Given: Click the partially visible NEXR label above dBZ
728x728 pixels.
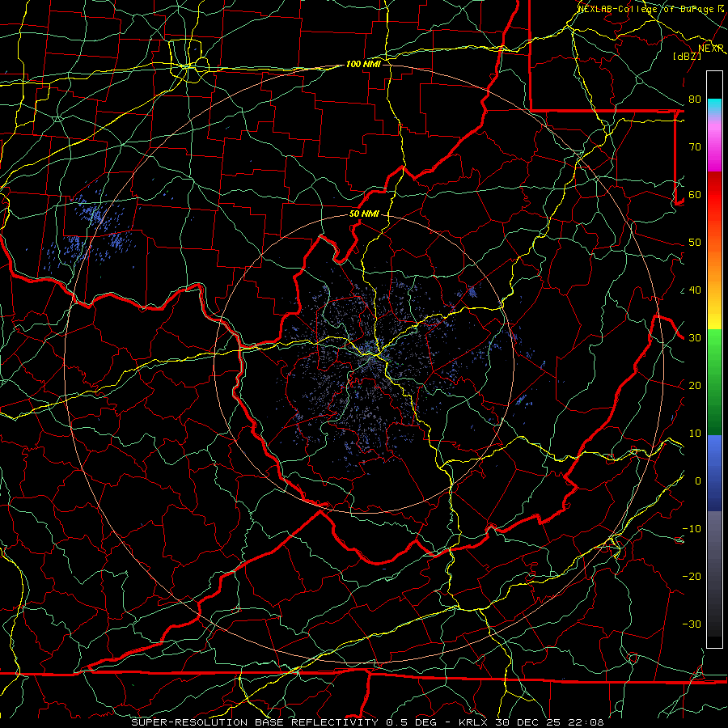Looking at the screenshot, I should tap(711, 49).
